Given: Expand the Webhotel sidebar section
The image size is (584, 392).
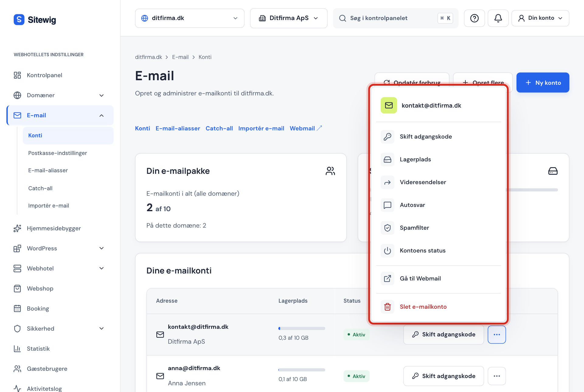Looking at the screenshot, I should 102,268.
